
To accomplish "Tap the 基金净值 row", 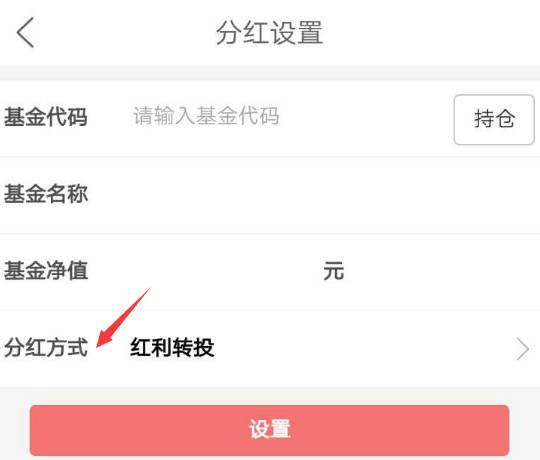I will coord(270,272).
